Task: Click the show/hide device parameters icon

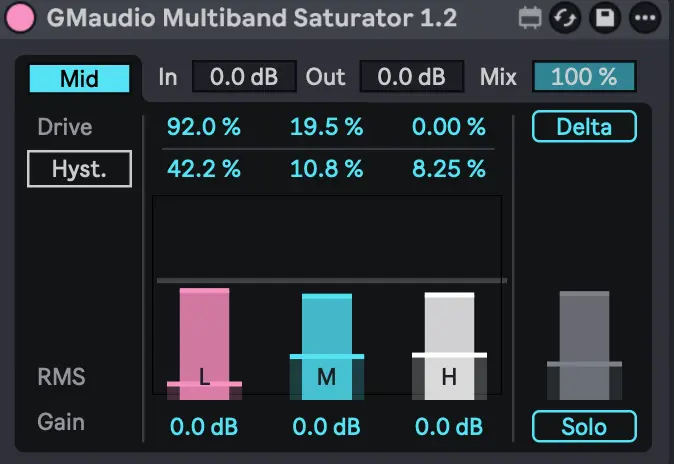Action: point(530,18)
